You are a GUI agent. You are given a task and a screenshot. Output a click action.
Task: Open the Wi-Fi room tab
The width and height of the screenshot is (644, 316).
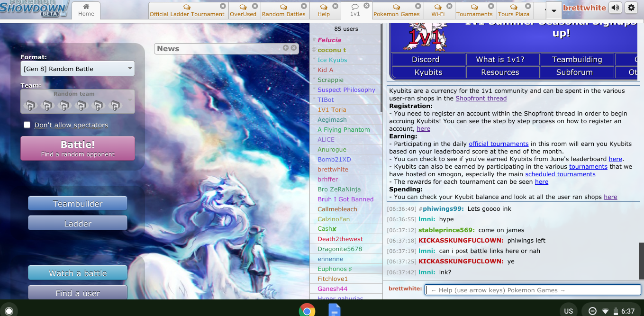438,10
